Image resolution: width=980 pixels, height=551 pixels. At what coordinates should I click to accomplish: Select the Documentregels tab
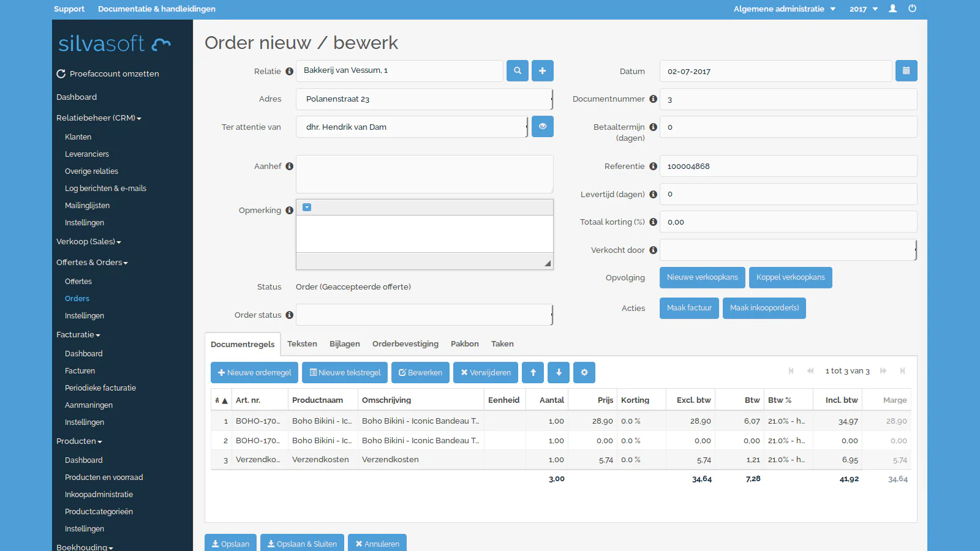243,344
